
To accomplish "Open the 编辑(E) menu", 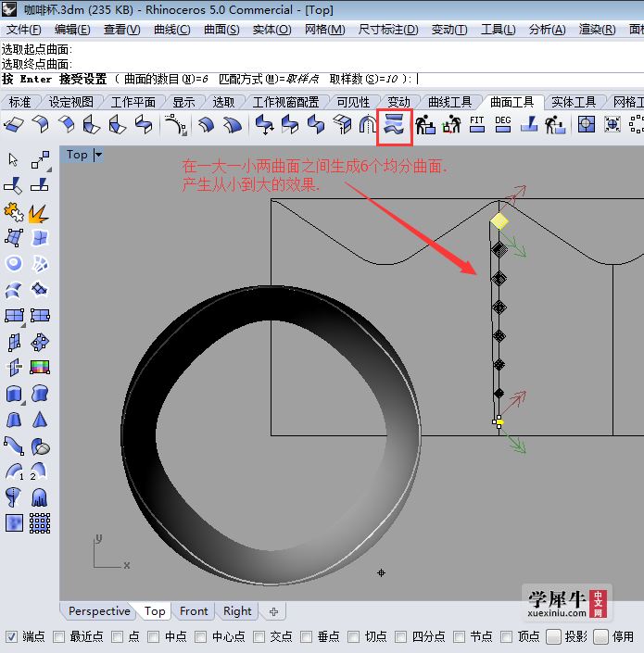I will click(x=72, y=30).
